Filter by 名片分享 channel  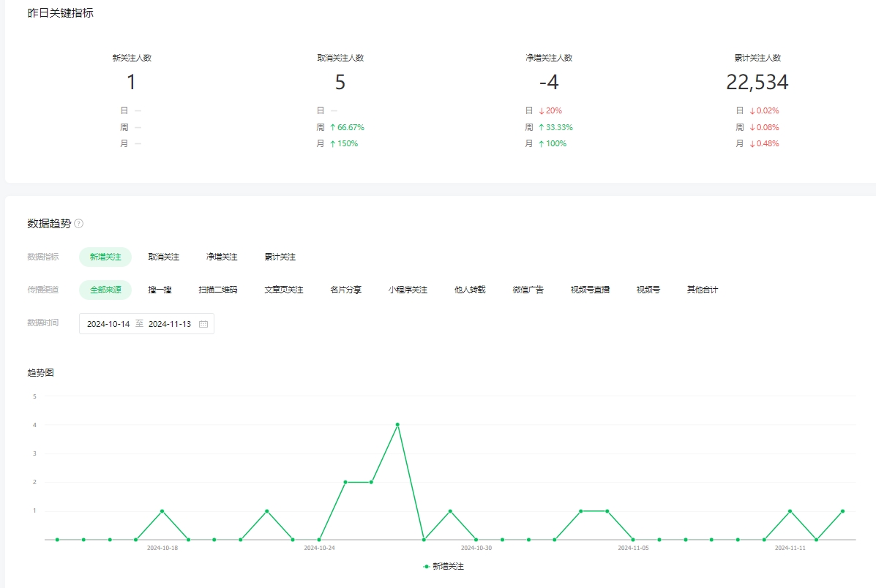pos(345,290)
